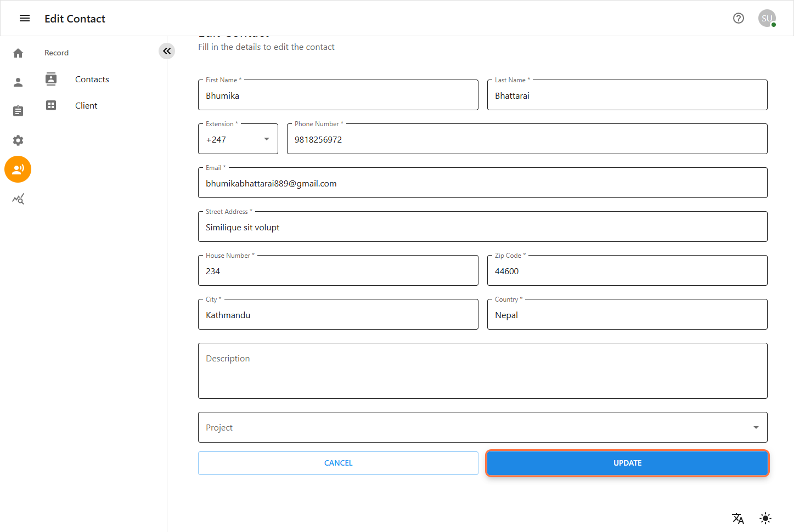
Task: Select the clipboard tasks sidebar icon
Action: [18, 111]
